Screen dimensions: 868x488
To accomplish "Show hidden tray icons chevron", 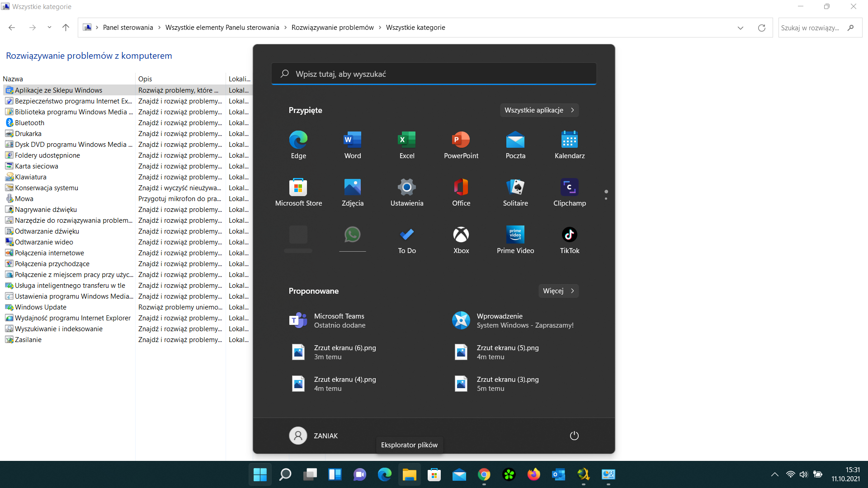I will [774, 474].
